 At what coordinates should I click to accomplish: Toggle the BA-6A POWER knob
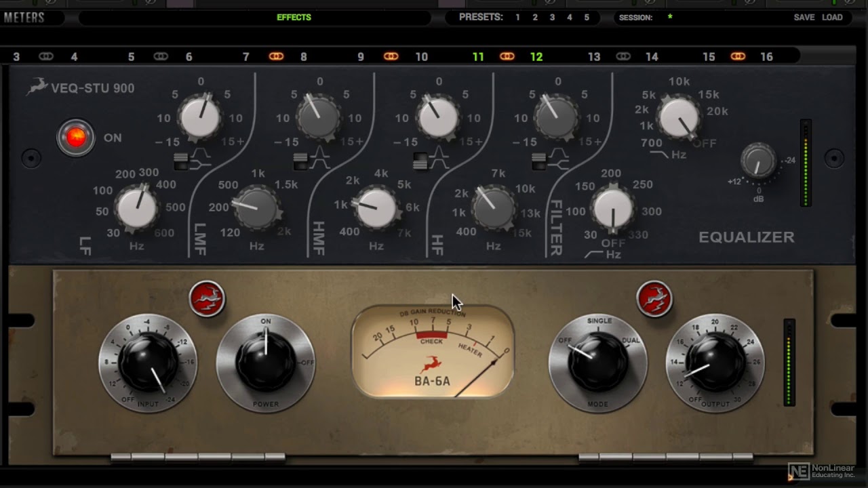(x=265, y=363)
